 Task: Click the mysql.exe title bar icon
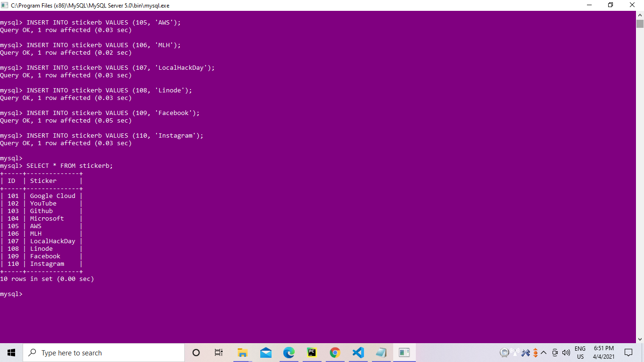(5, 5)
